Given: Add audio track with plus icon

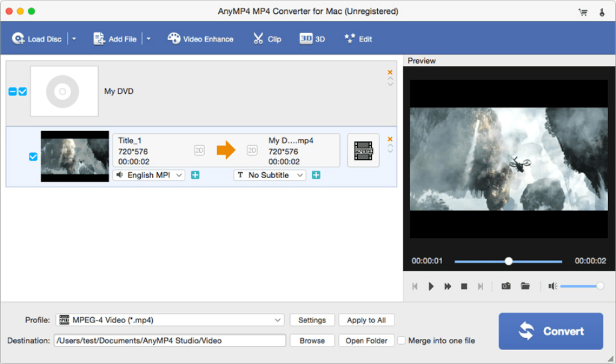Looking at the screenshot, I should point(196,175).
